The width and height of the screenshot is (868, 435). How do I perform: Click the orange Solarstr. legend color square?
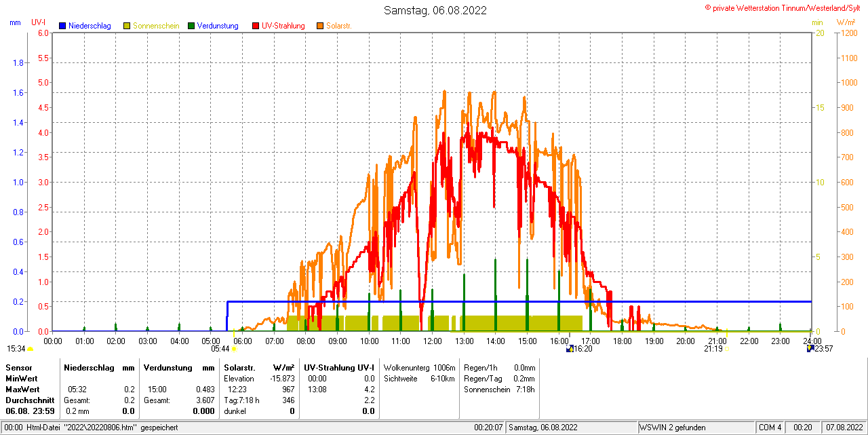point(320,26)
